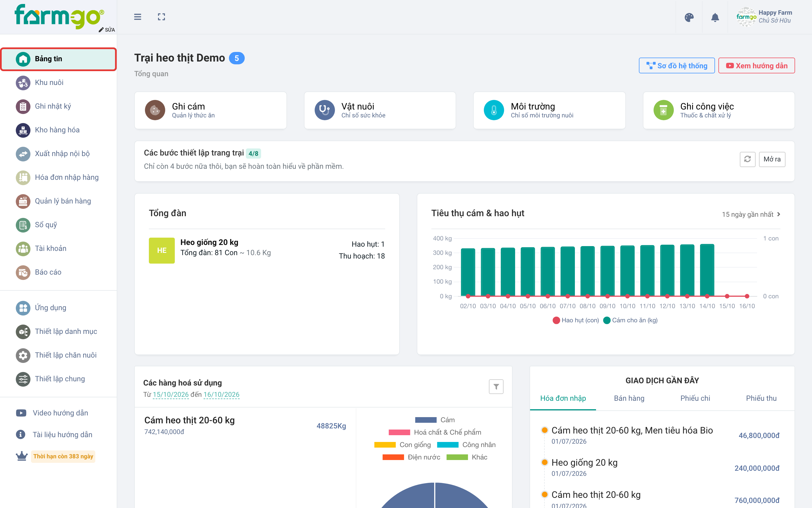Expand setup steps with Mở ra
812x508 pixels.
(x=772, y=159)
